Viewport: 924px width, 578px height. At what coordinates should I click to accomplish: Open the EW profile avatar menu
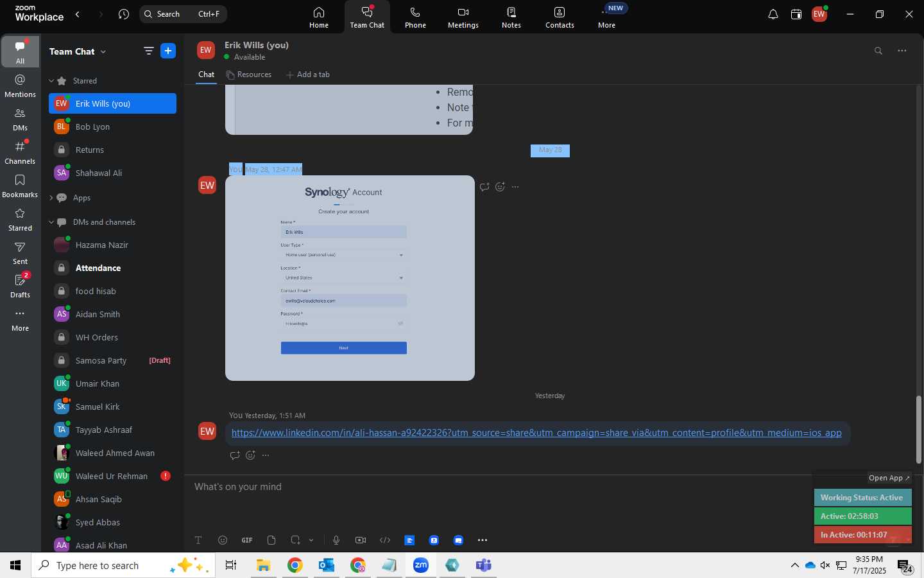(x=819, y=14)
